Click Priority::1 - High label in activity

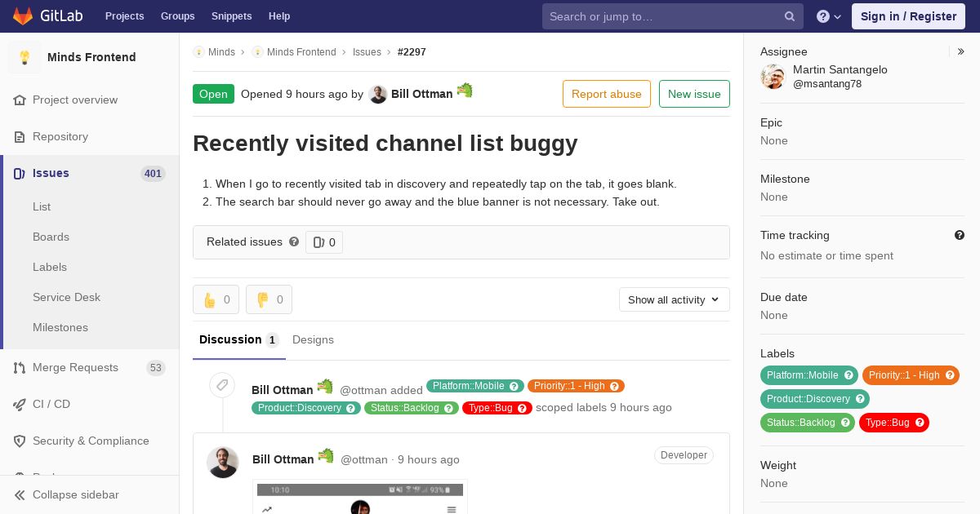[576, 386]
